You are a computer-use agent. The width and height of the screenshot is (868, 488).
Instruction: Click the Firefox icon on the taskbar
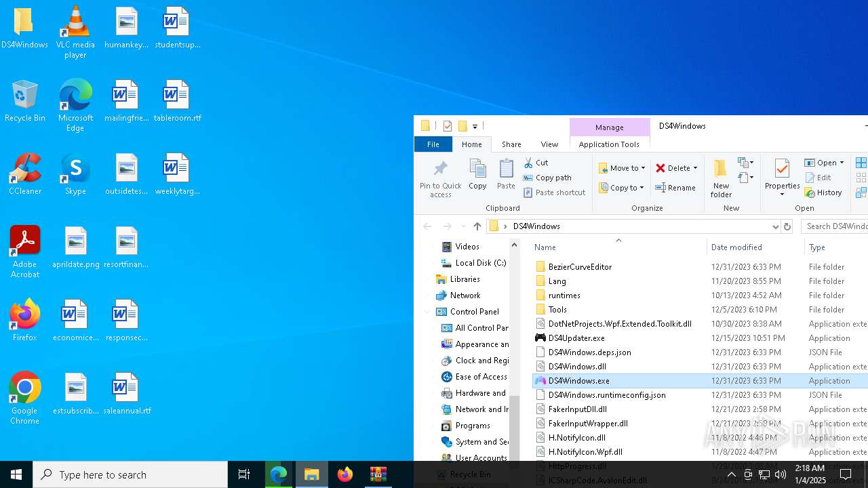(x=345, y=474)
